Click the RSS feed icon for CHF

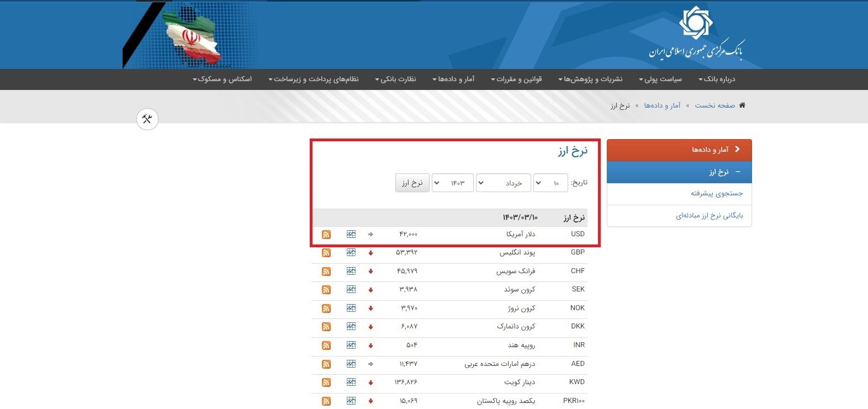[326, 272]
